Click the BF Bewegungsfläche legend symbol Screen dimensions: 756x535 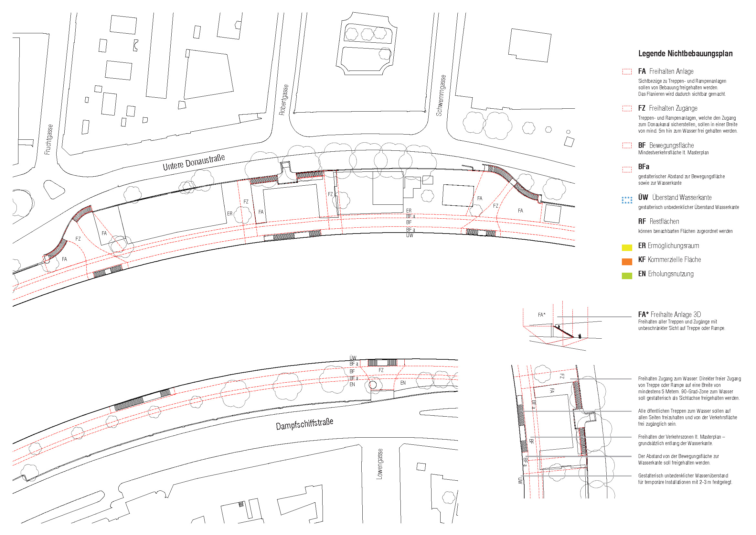pos(627,145)
